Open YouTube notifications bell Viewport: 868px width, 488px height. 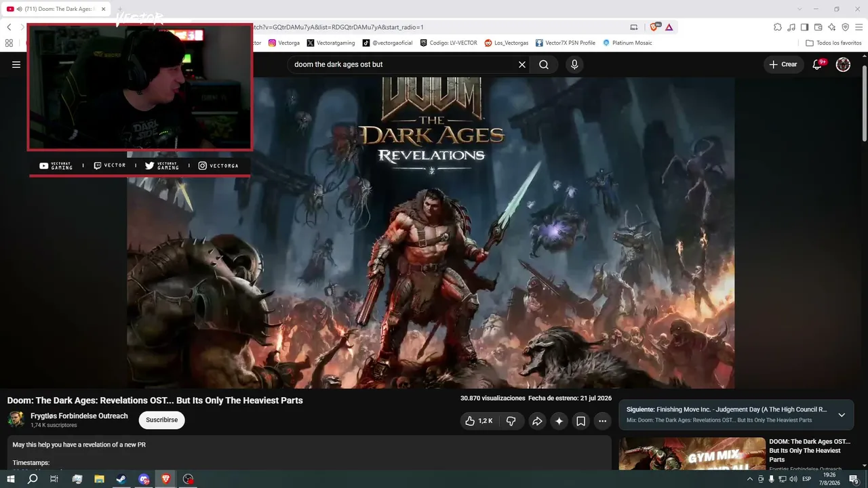[818, 64]
